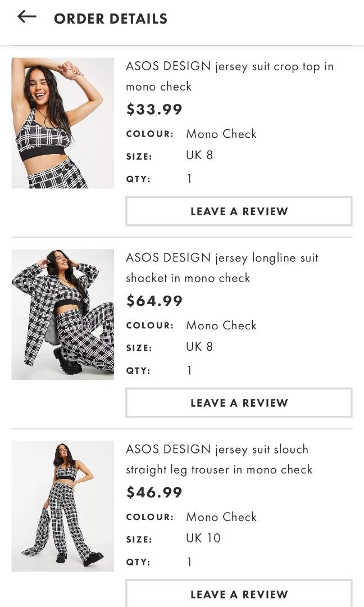Leave a review for the longline suit shacket
Viewport: 364px width, 607px height.
(x=239, y=402)
